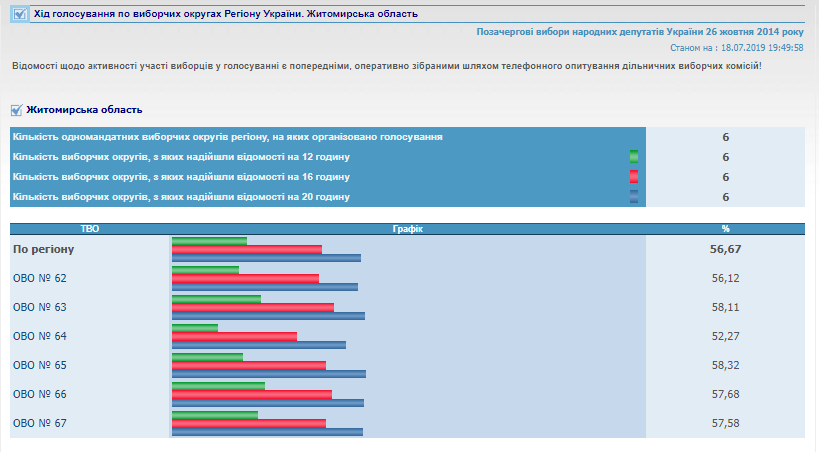Click blue legend icon for 20 година

coord(634,197)
